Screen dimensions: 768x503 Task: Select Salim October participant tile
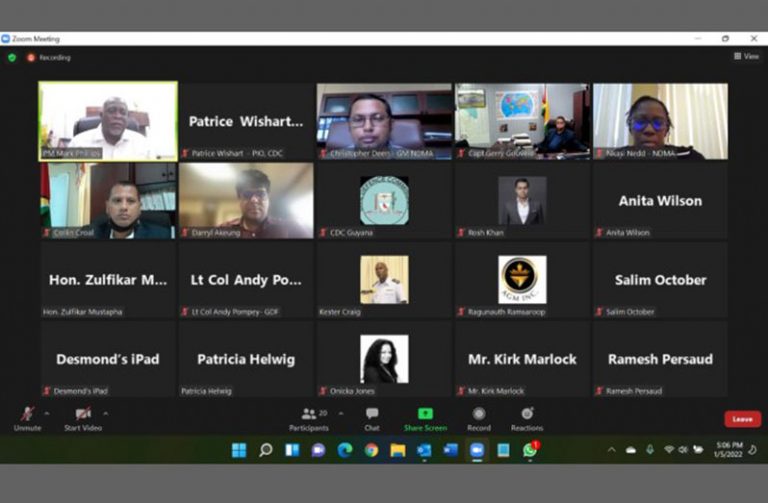660,280
